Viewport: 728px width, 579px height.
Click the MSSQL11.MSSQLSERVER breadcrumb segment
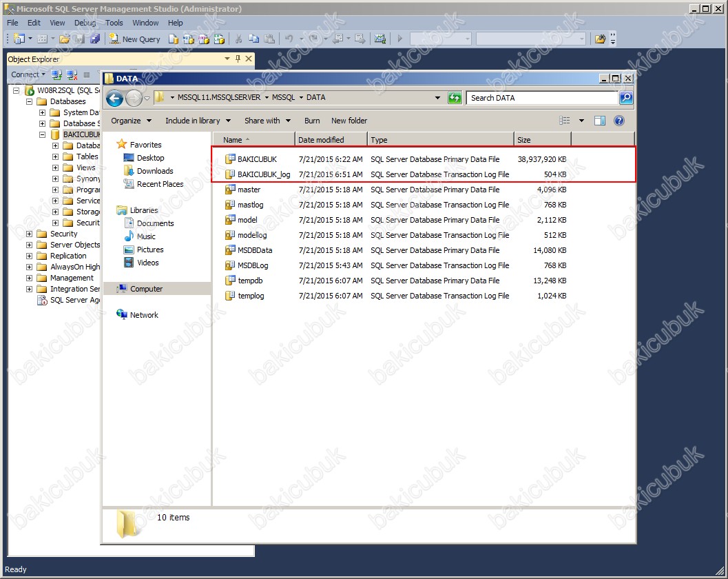click(219, 98)
